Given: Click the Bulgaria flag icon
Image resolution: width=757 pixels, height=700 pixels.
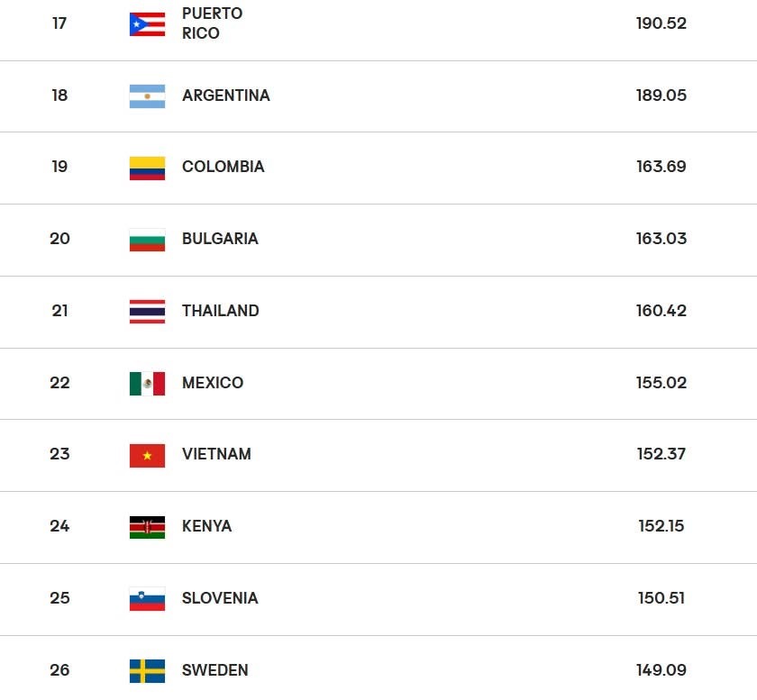Looking at the screenshot, I should 147,240.
